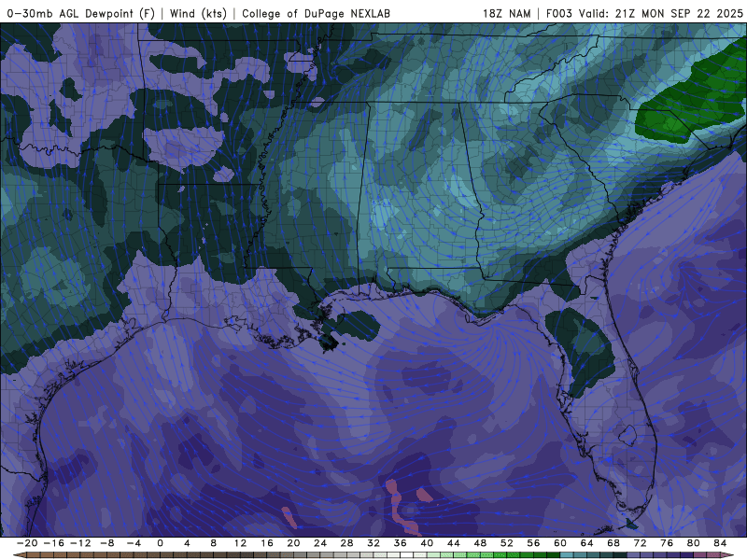Screen dimensions: 747x560
Task: Click the green high-dewpoint area over North Carolina
Action: [x=691, y=100]
